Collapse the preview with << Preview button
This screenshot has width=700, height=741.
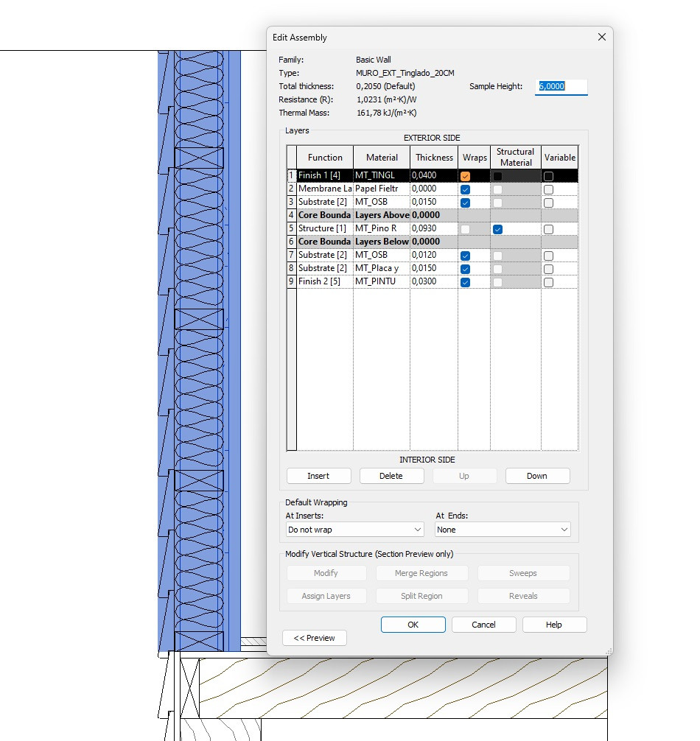315,637
